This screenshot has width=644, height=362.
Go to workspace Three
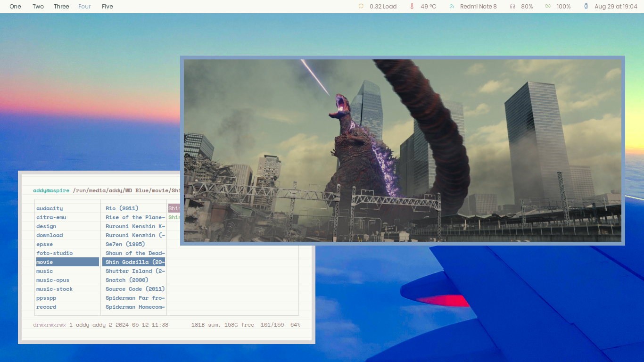pyautogui.click(x=61, y=7)
